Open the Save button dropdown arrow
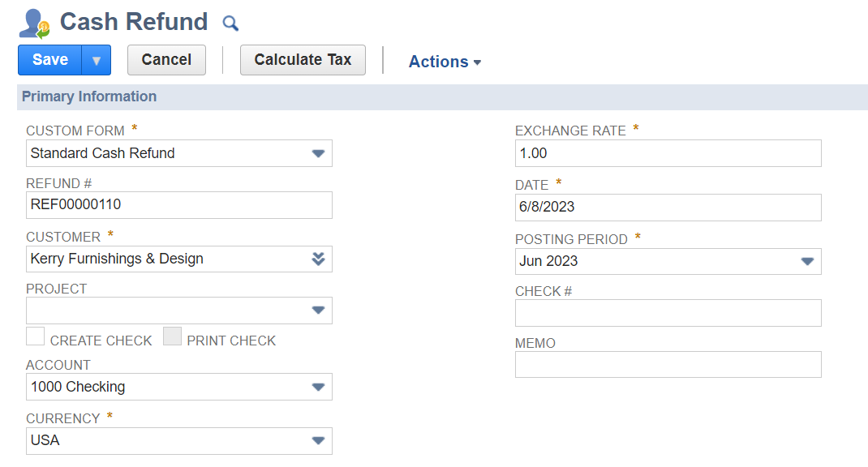The width and height of the screenshot is (868, 467). [96, 60]
